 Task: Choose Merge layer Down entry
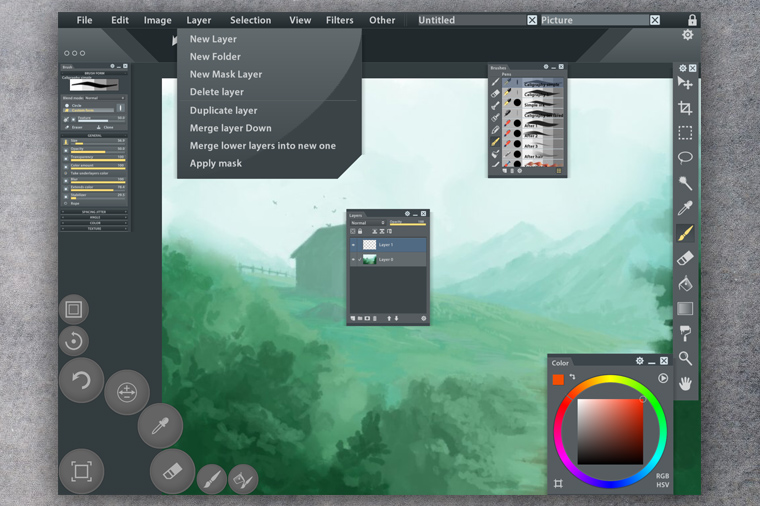coord(230,128)
